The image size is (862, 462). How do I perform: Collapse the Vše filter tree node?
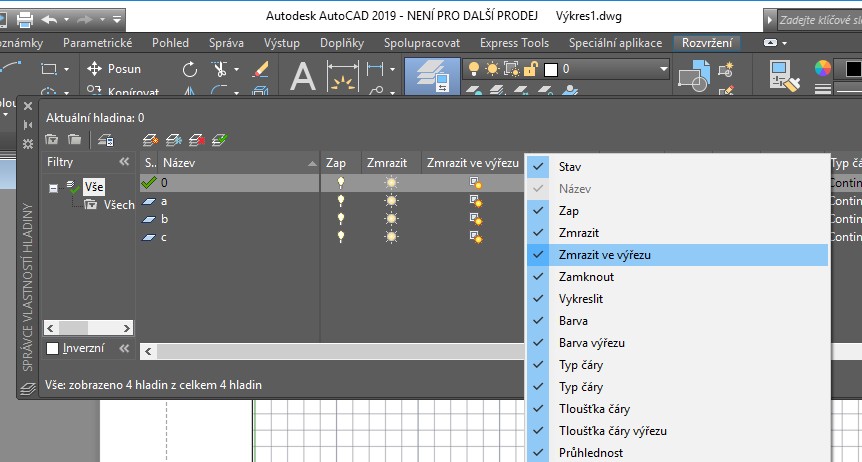coord(52,186)
